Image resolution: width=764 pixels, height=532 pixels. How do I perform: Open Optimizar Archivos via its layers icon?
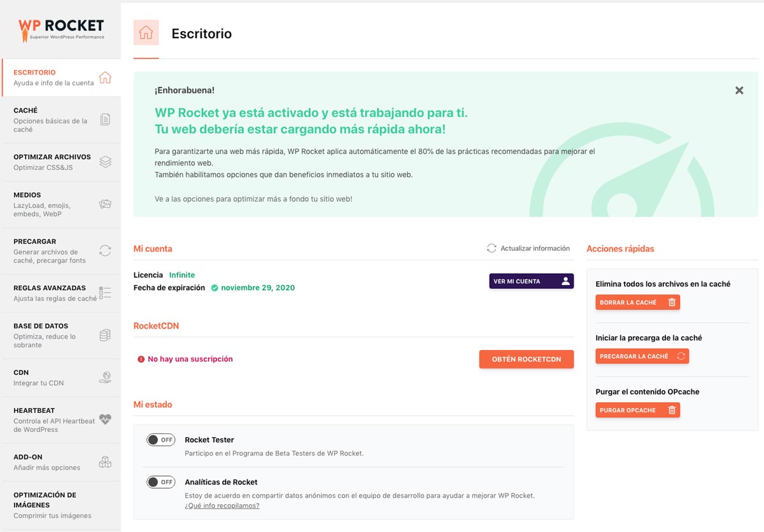point(106,162)
